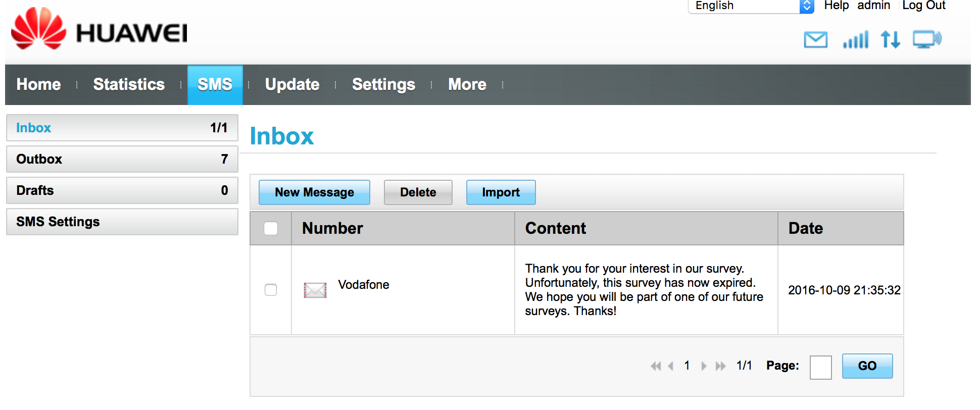Screen dimensions: 980x410
Task: Click the up-down data traffic arrows icon
Action: tap(890, 39)
